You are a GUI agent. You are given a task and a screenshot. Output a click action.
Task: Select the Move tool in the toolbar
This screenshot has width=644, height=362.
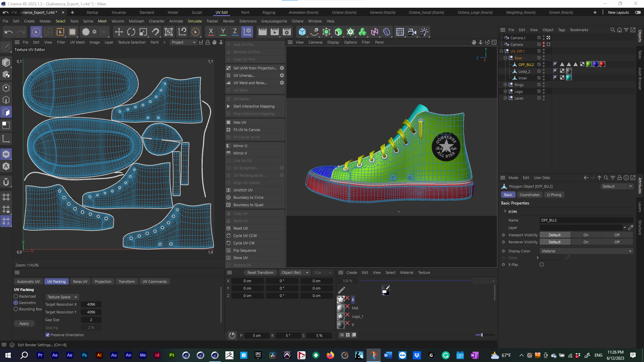[118, 32]
